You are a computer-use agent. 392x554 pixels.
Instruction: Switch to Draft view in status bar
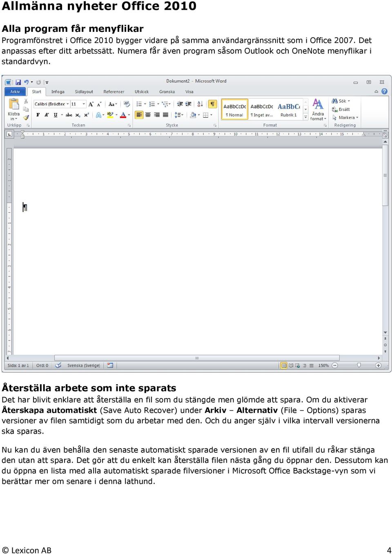(312, 365)
